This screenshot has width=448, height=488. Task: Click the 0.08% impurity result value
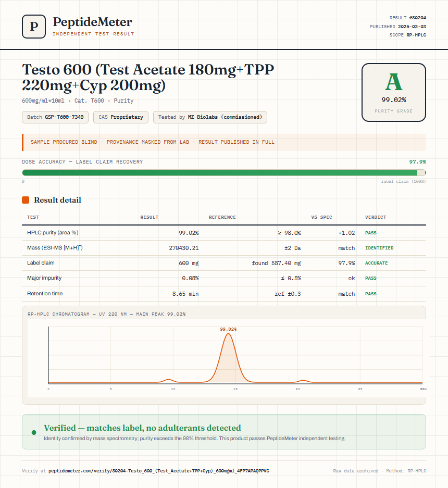pos(190,278)
